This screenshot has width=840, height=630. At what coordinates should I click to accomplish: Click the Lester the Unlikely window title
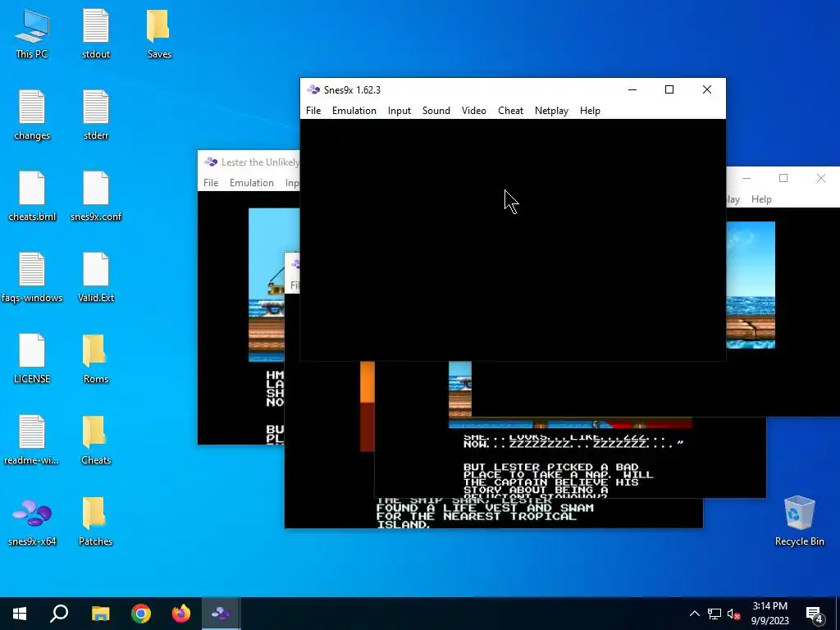point(260,162)
